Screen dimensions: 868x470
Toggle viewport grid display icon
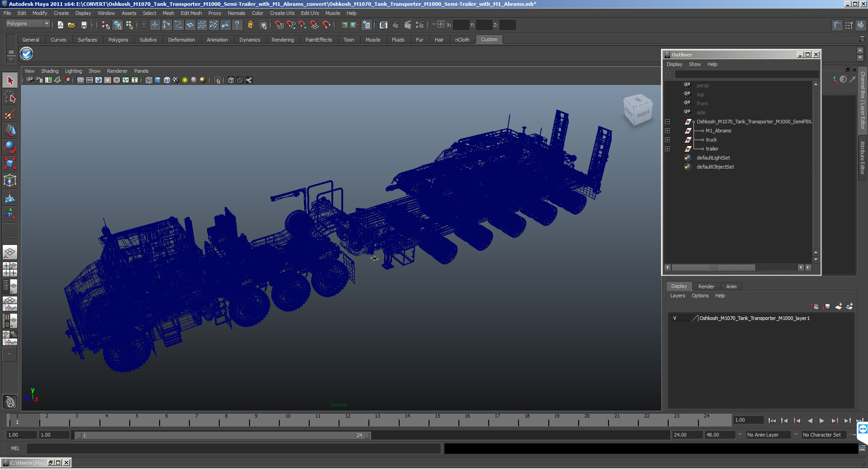click(80, 80)
